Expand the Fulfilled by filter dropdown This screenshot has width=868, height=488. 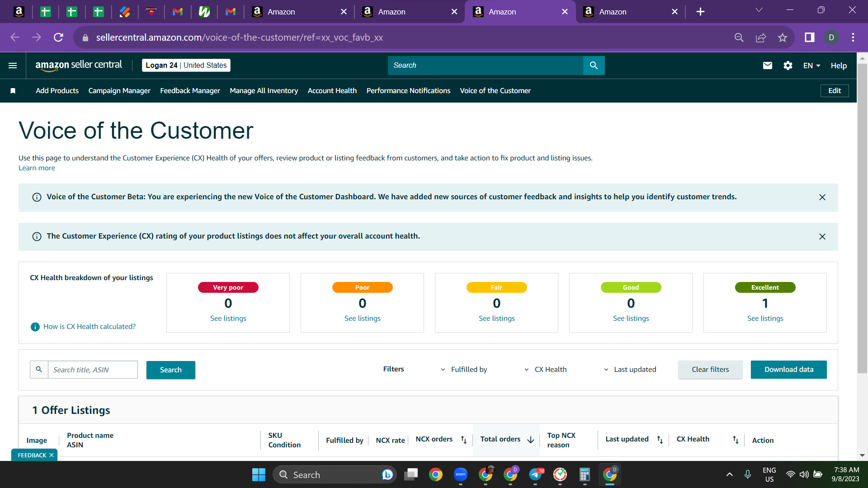464,370
